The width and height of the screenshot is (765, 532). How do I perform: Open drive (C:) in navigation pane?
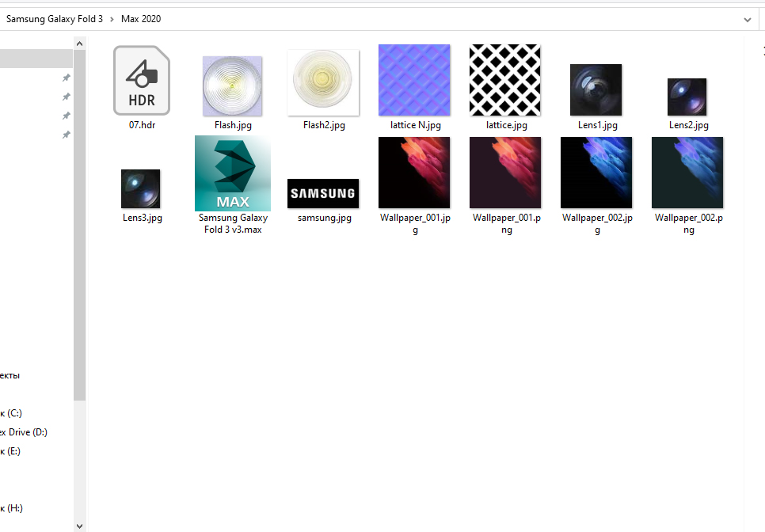click(x=11, y=413)
